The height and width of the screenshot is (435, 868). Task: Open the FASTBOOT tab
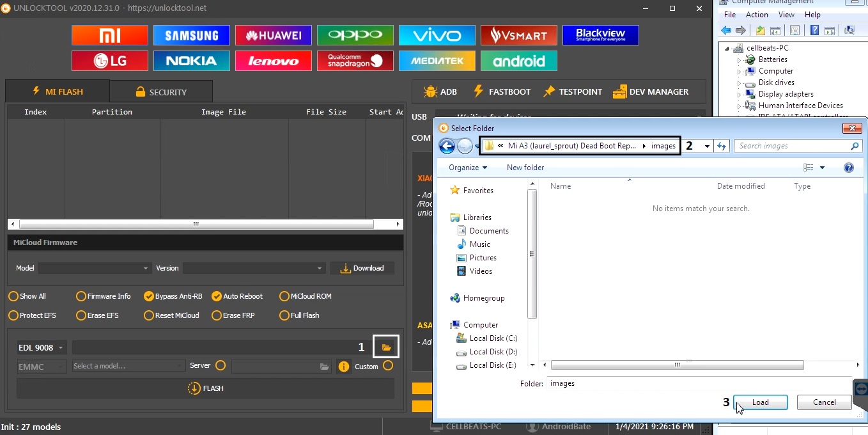pyautogui.click(x=502, y=91)
